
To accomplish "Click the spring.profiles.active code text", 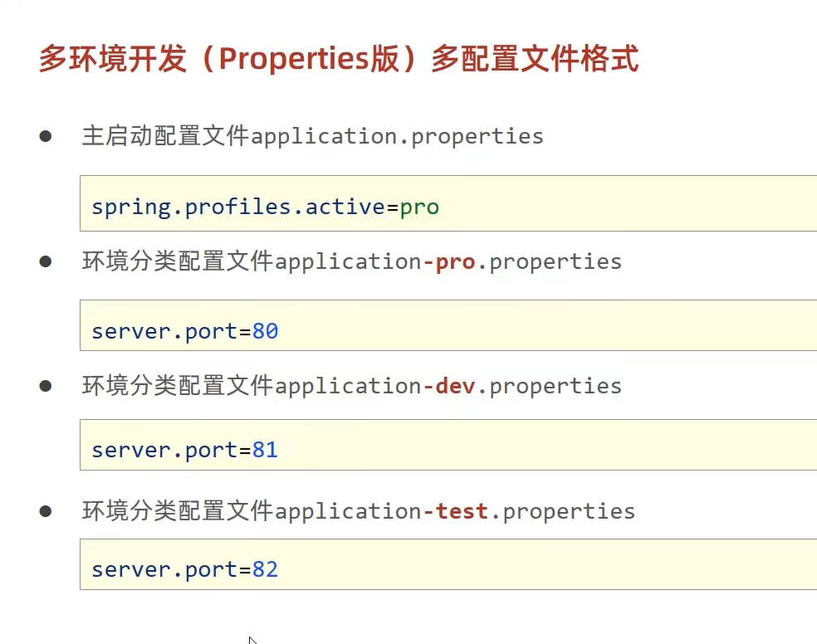I will [238, 207].
